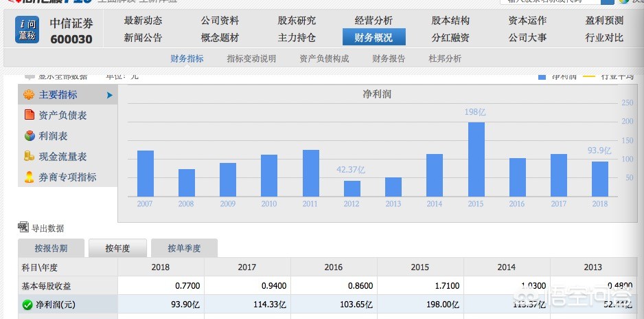Click the 2012 bar labeled 42.37亿

point(352,188)
